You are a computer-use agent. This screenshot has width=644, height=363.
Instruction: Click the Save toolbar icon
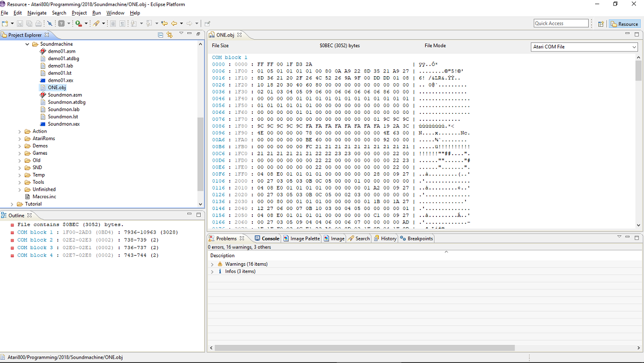(x=20, y=24)
